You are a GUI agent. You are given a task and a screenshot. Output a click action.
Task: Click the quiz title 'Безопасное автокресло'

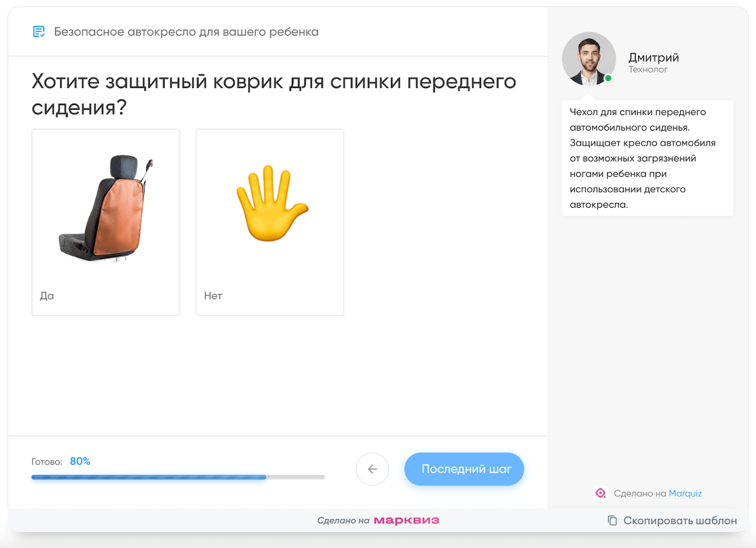click(x=186, y=32)
